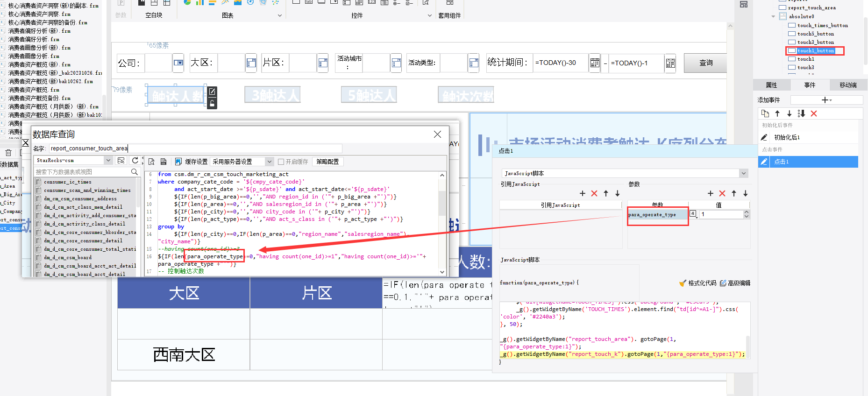
Task: Collapse the absolute0 tree node
Action: (x=774, y=16)
